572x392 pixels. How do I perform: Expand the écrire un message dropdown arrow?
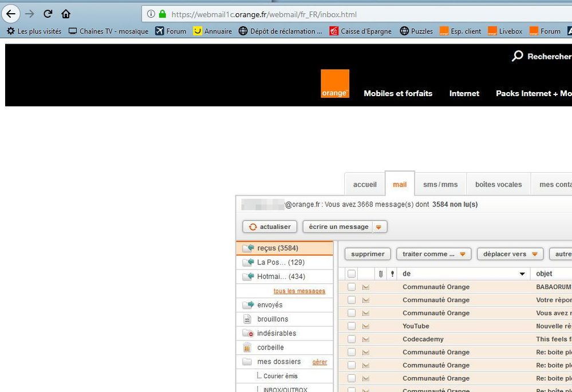pos(378,227)
